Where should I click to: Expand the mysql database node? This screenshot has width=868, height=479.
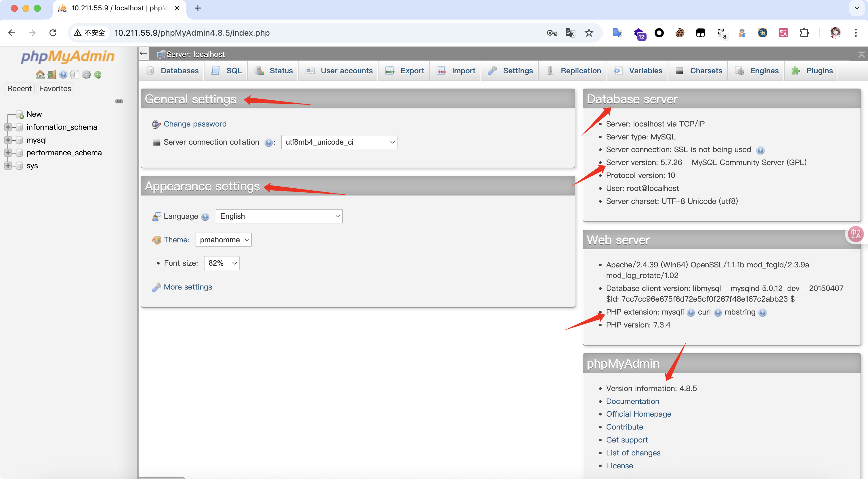[x=8, y=140]
